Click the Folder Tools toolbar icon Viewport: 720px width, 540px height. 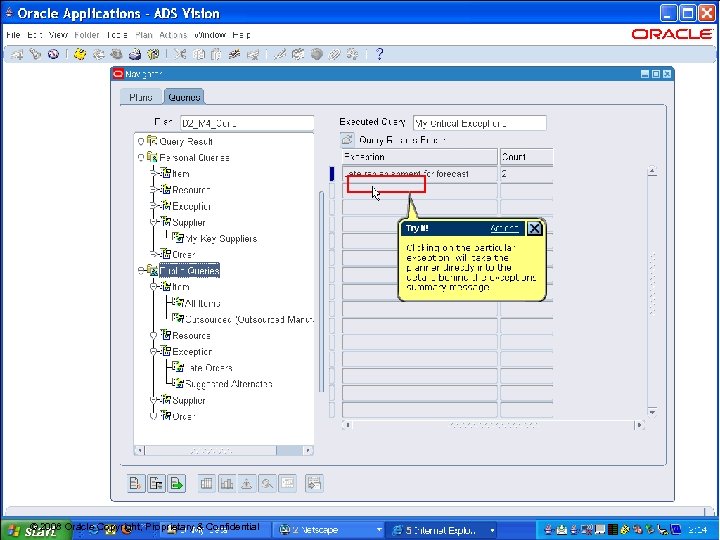353,54
